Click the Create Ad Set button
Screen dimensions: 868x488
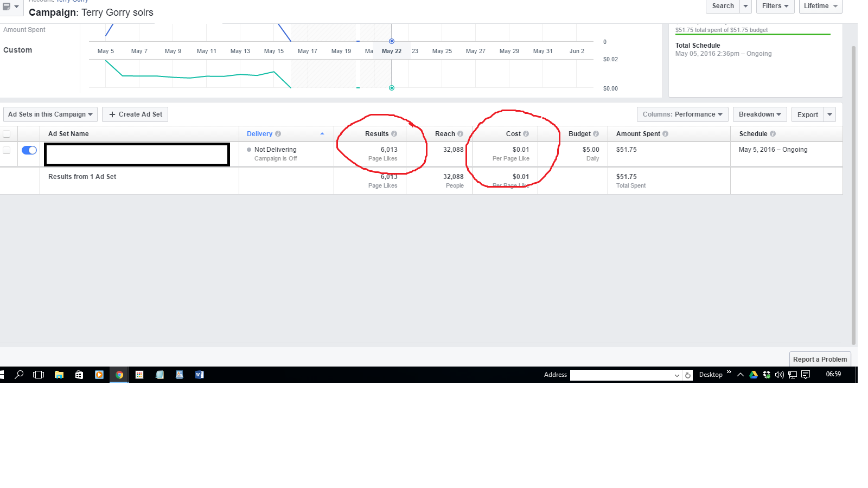coord(135,114)
